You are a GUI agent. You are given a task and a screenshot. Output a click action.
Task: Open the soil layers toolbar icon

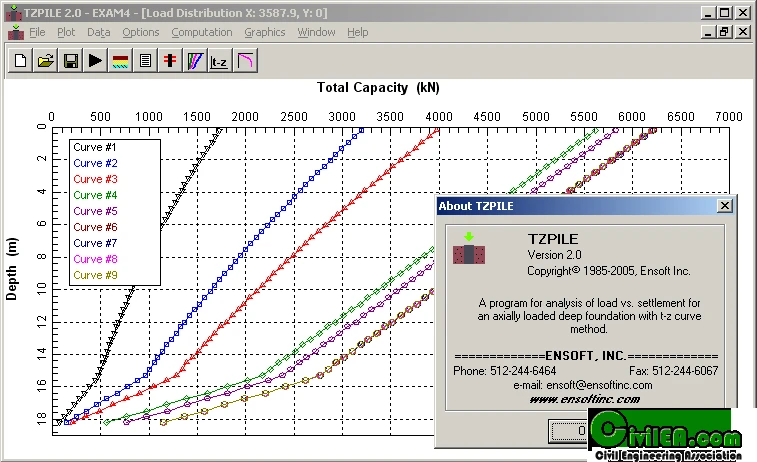[121, 61]
